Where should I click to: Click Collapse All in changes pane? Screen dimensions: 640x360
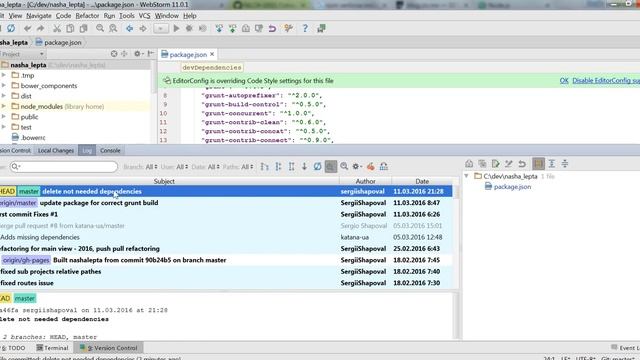pos(565,164)
